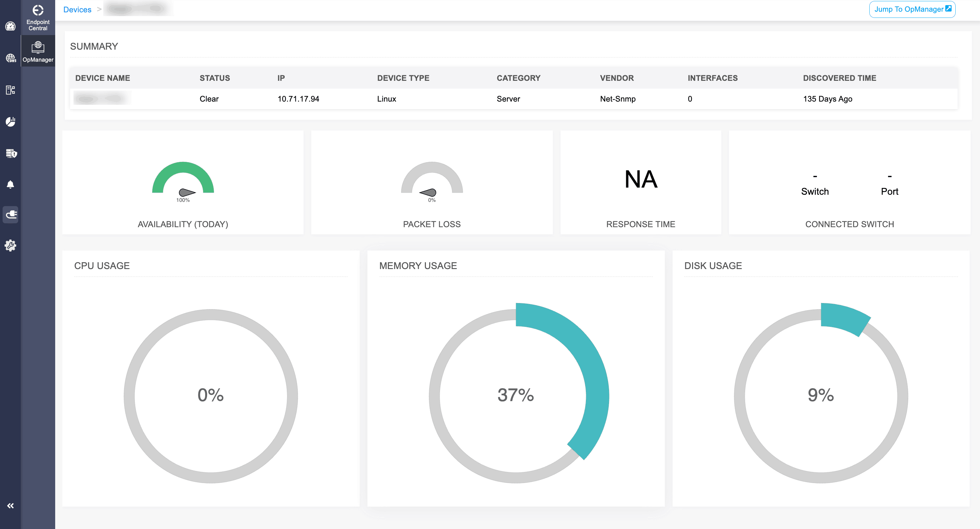Screen dimensions: 980x529
Task: Click the Jump To OpManager button
Action: click(912, 9)
